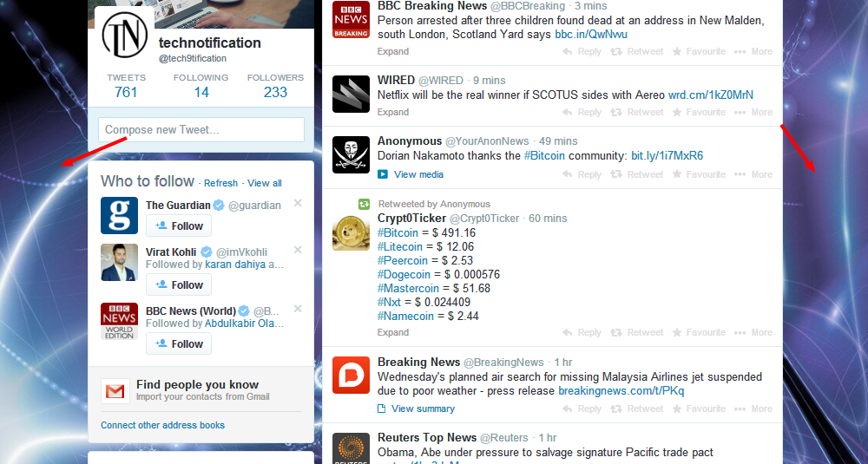The width and height of the screenshot is (868, 464).
Task: Click the WIRED account avatar
Action: click(x=351, y=94)
